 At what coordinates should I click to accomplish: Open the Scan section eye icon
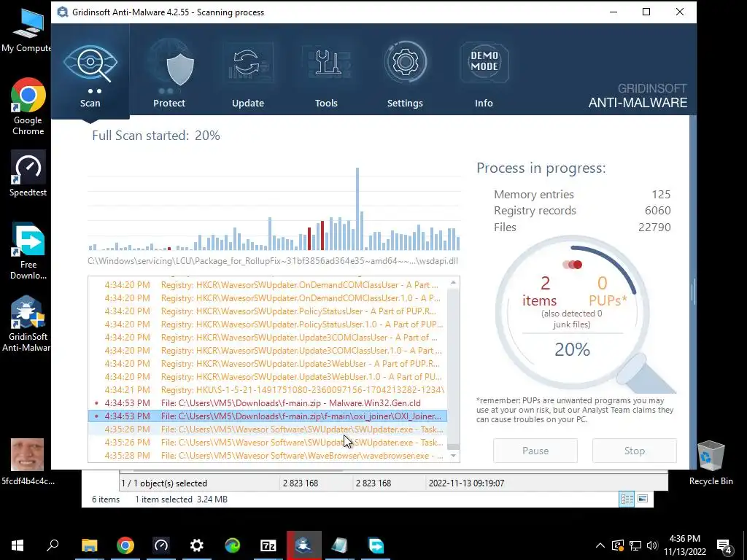point(90,63)
